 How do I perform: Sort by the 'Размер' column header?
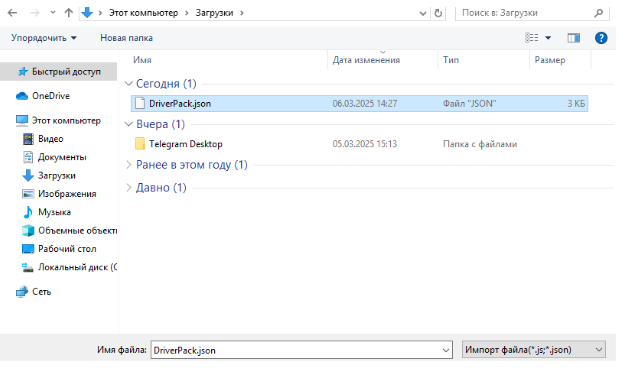[x=550, y=60]
